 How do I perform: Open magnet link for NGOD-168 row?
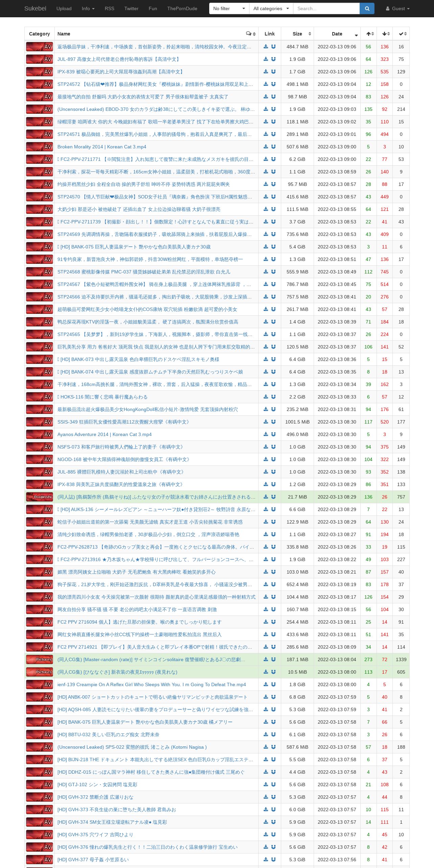(x=273, y=459)
